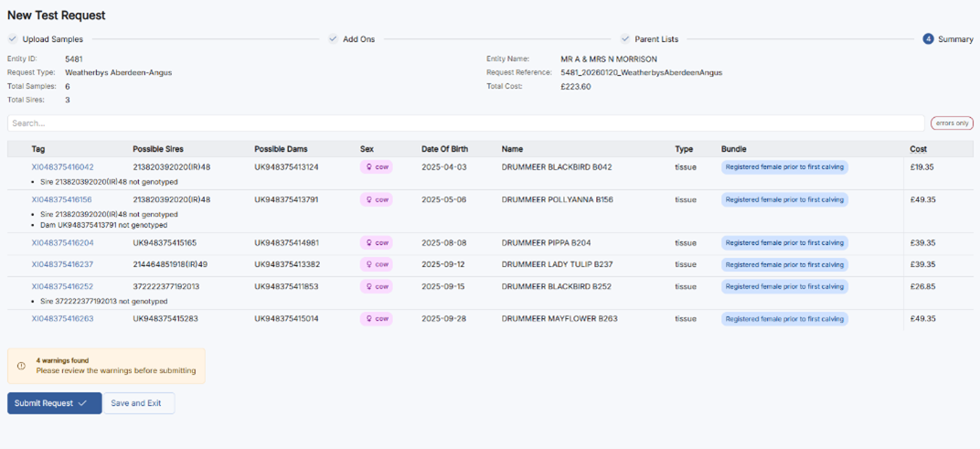Click the £19.35 cost cell
This screenshot has height=449, width=980.
point(922,167)
